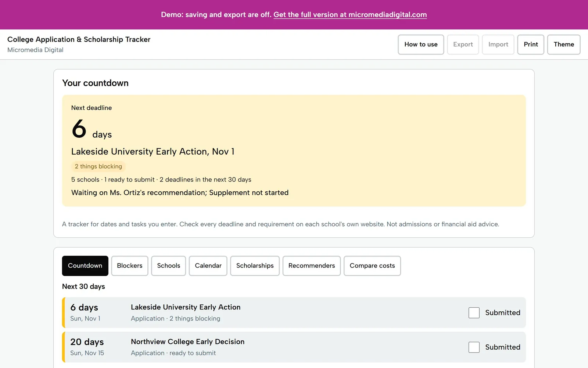Show the Scholarships tab
Image resolution: width=588 pixels, height=368 pixels.
pos(255,266)
